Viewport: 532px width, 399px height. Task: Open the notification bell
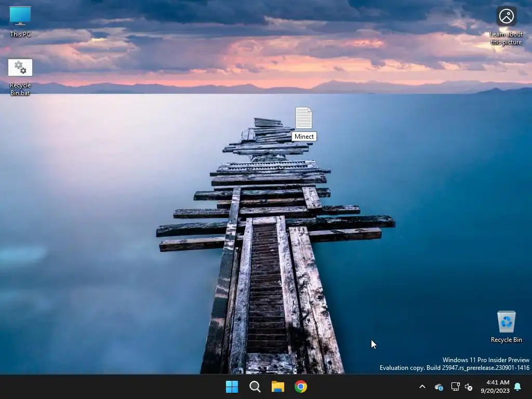pos(518,387)
